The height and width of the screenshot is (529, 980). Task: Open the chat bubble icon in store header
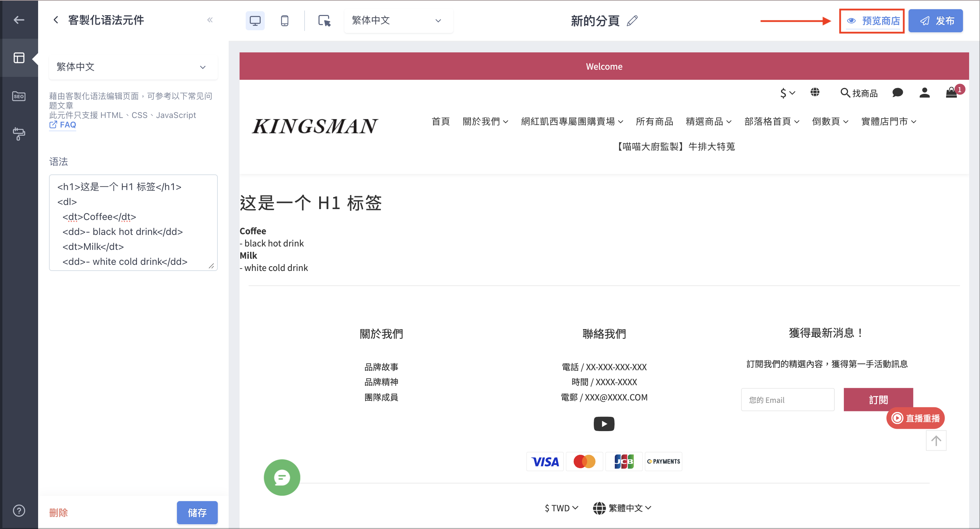tap(897, 93)
